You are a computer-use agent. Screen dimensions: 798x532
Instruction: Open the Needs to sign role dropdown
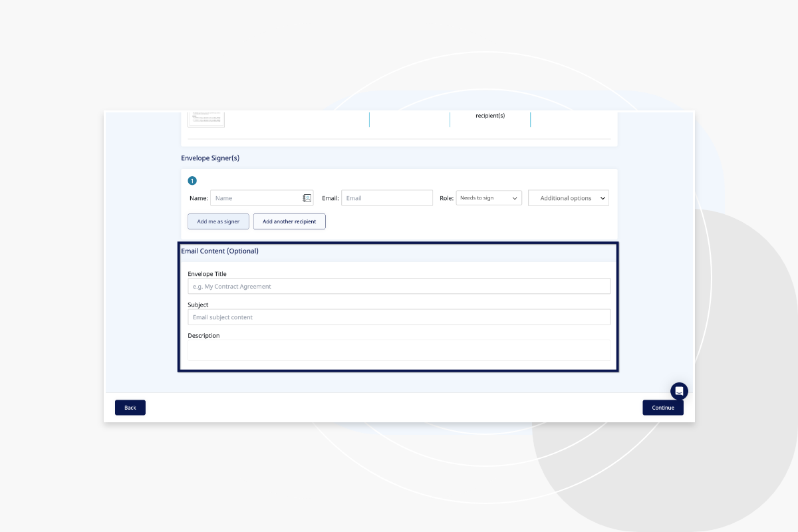(x=489, y=198)
